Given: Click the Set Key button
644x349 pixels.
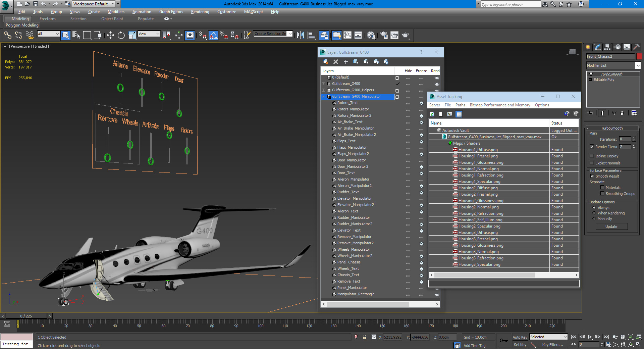Looking at the screenshot, I should pos(520,345).
